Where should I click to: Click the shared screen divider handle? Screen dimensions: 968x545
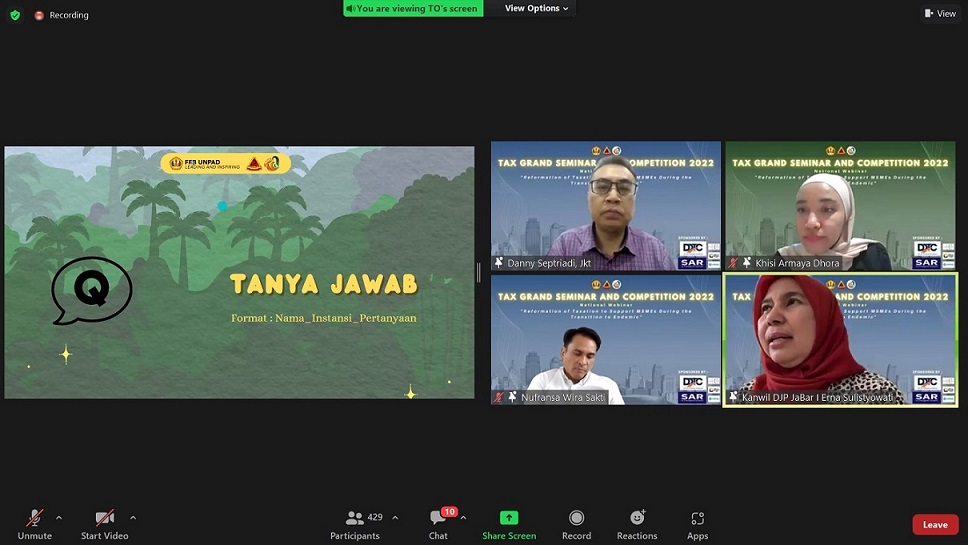coord(479,272)
